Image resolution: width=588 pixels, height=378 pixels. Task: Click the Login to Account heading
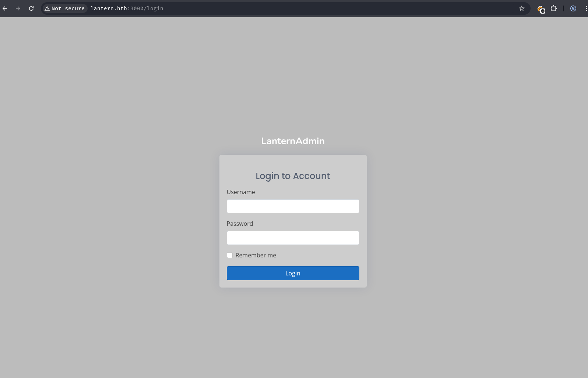click(293, 176)
